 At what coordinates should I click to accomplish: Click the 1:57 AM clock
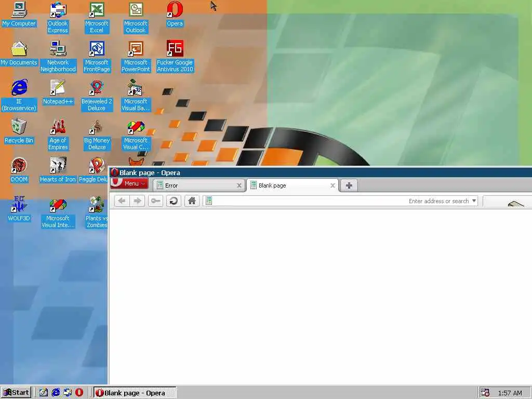pyautogui.click(x=510, y=393)
